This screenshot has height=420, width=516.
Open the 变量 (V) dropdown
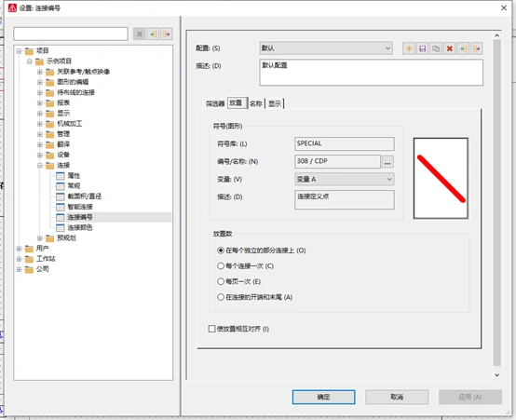click(345, 179)
